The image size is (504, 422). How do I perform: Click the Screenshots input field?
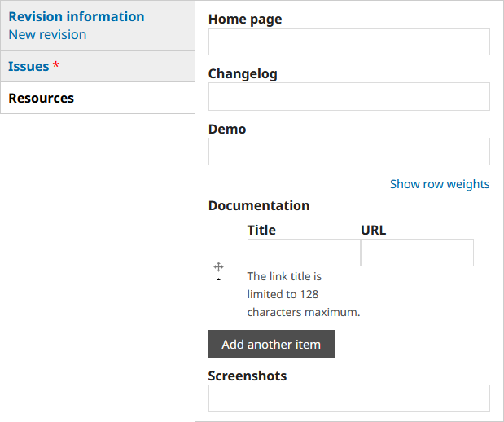pyautogui.click(x=349, y=398)
